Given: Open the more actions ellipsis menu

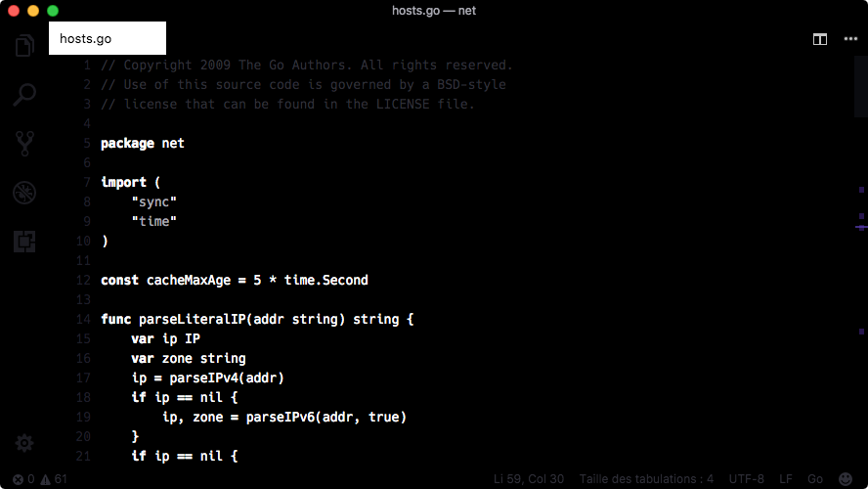Looking at the screenshot, I should pyautogui.click(x=850, y=39).
